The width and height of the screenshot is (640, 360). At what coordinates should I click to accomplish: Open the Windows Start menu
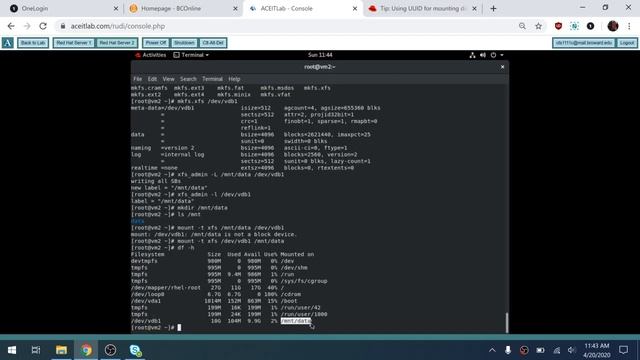click(x=12, y=350)
